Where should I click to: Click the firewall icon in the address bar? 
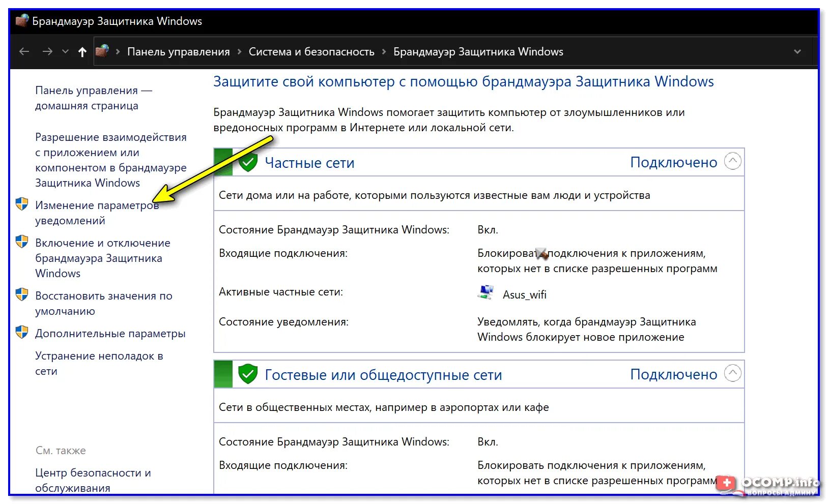[x=102, y=51]
